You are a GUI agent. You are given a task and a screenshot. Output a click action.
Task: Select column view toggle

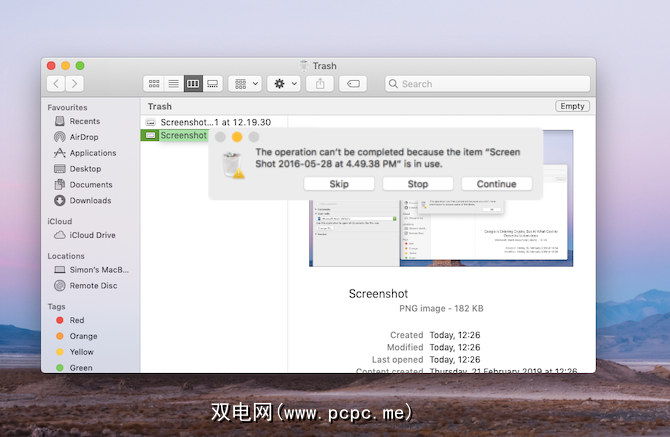193,84
